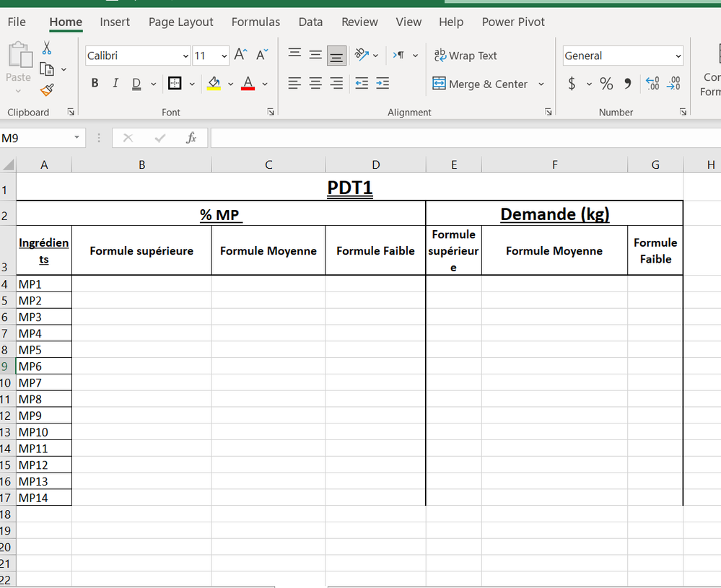Open Orientation dropdown arrow
Image resolution: width=721 pixels, height=588 pixels.
click(x=376, y=56)
